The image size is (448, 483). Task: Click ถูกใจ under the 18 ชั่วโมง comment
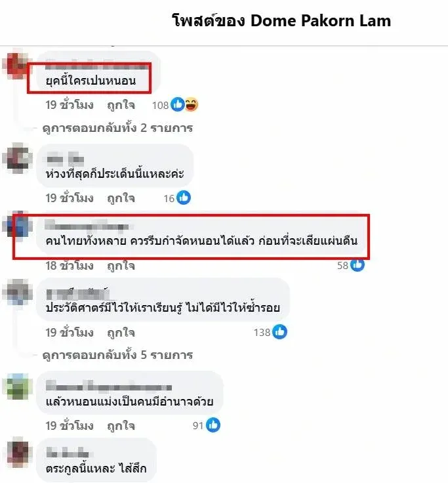[121, 266]
